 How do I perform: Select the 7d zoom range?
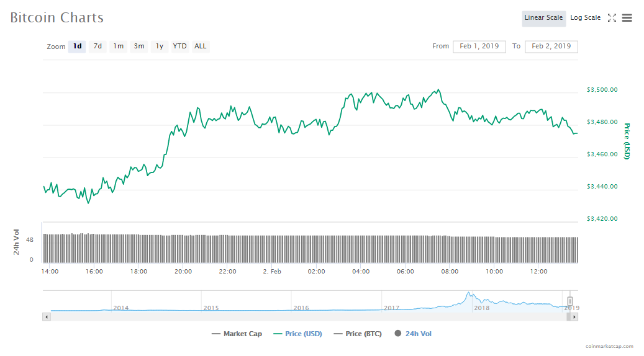98,47
